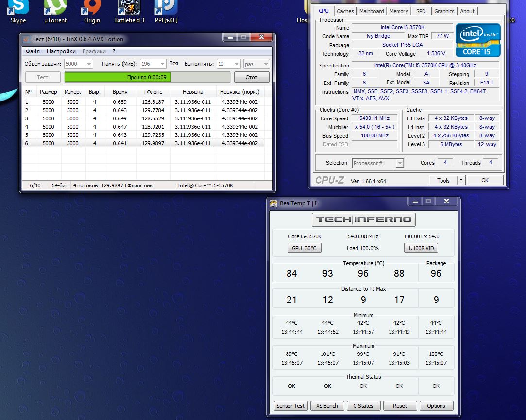Click the 1.536 V core voltage value
Viewport: 526px width, 420px height.
tap(436, 54)
